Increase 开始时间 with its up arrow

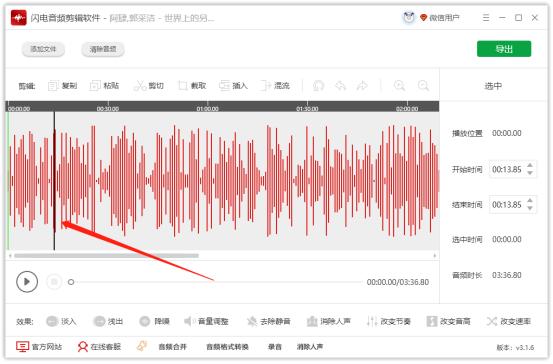(x=530, y=165)
